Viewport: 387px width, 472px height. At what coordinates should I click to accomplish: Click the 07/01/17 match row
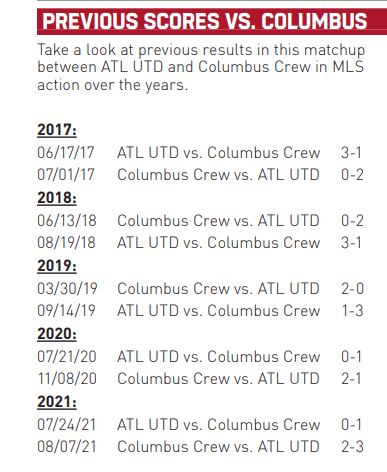(x=200, y=175)
